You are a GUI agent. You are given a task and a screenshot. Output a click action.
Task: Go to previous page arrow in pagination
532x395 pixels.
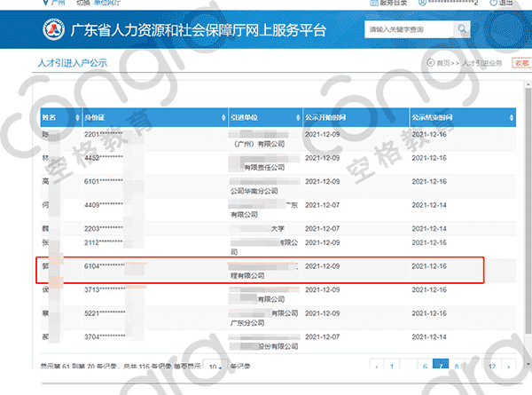tap(377, 366)
